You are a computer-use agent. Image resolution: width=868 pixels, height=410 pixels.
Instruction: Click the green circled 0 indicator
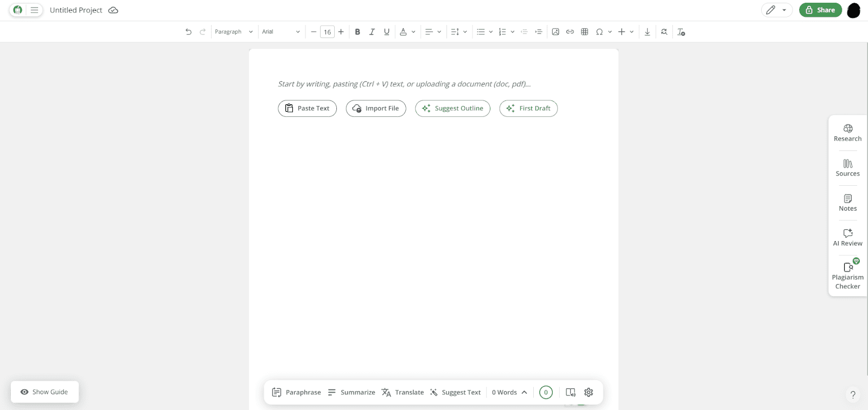pos(546,392)
